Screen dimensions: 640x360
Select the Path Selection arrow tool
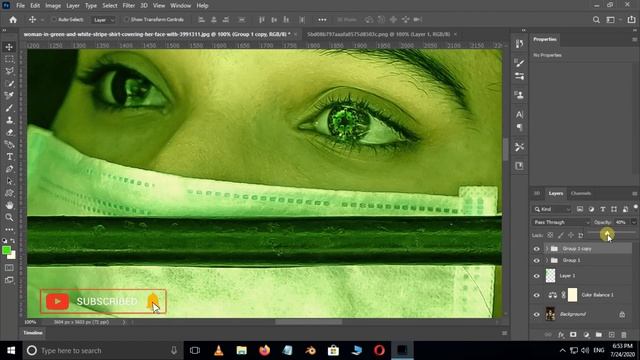(9, 181)
